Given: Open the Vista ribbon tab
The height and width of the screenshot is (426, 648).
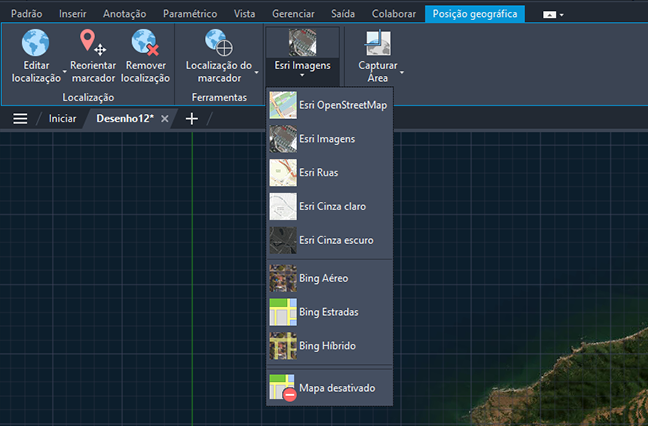Looking at the screenshot, I should 244,14.
